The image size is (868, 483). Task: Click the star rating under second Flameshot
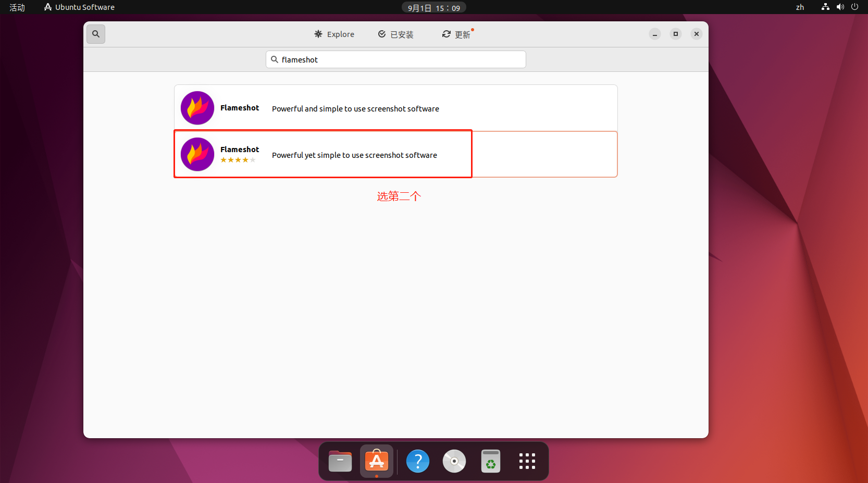coord(238,160)
